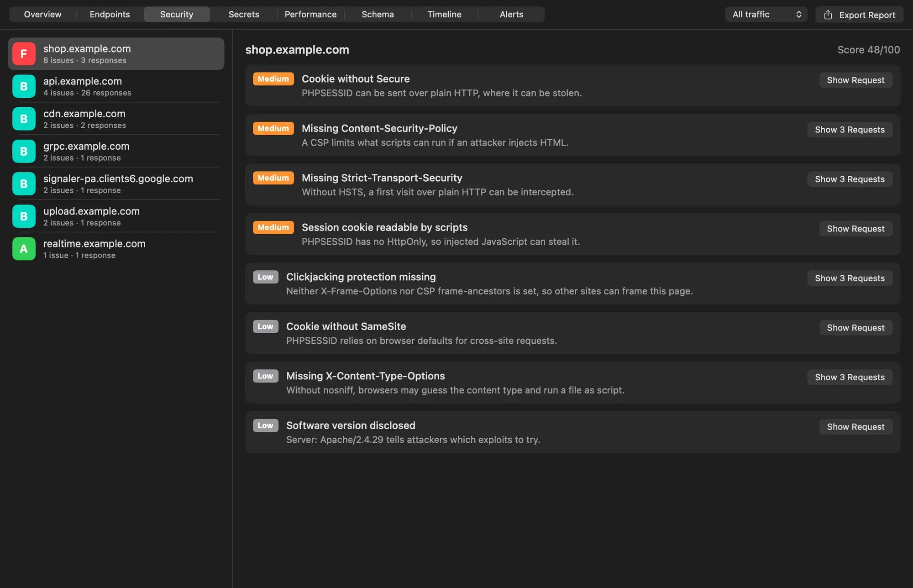Open the Endpoints tab

(x=110, y=14)
